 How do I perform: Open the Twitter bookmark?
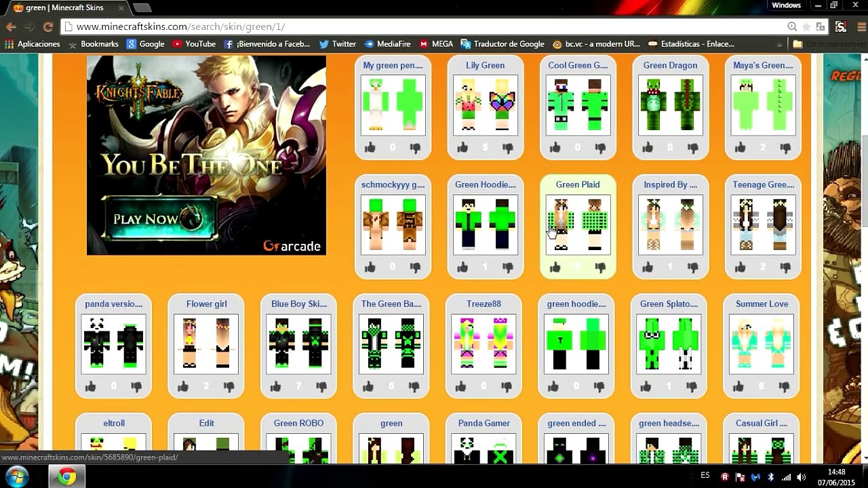coord(338,44)
